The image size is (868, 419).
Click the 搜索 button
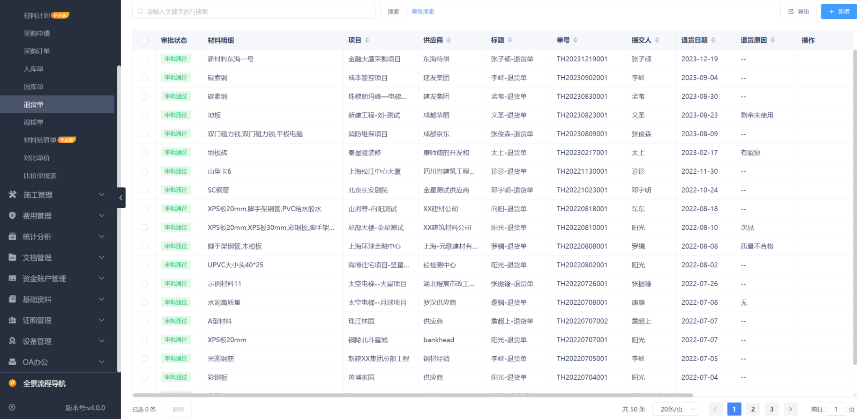(393, 11)
